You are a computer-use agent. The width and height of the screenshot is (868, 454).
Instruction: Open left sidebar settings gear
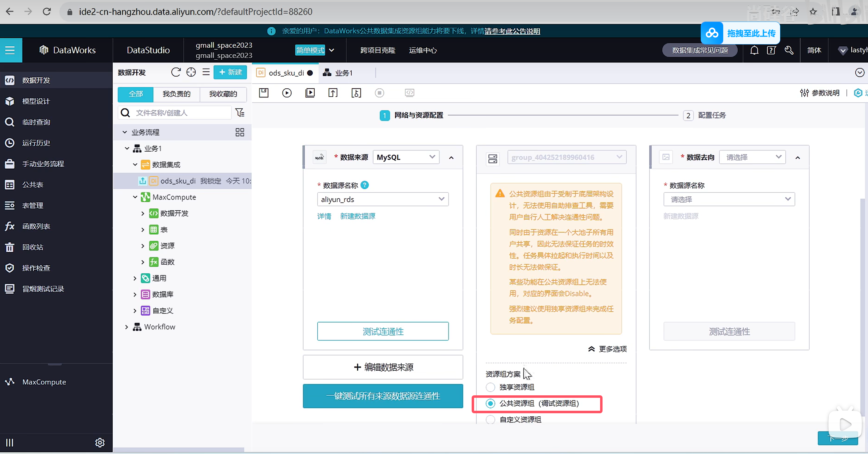click(100, 443)
